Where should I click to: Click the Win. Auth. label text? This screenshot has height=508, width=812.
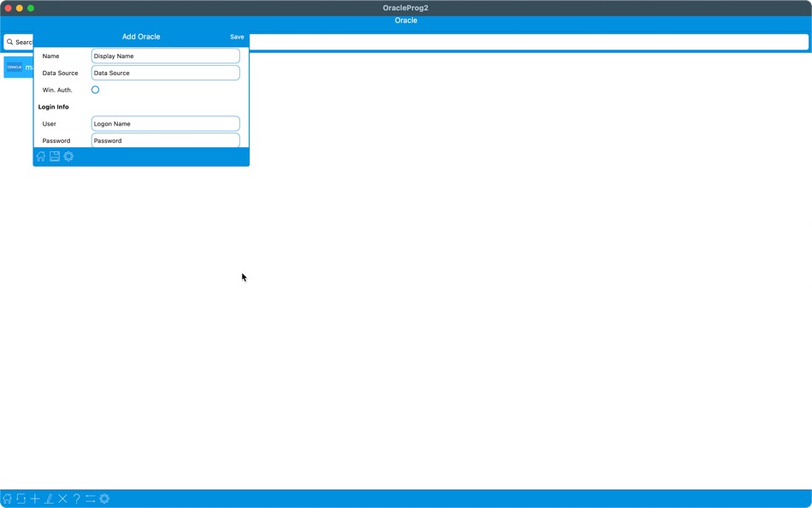[x=57, y=90]
